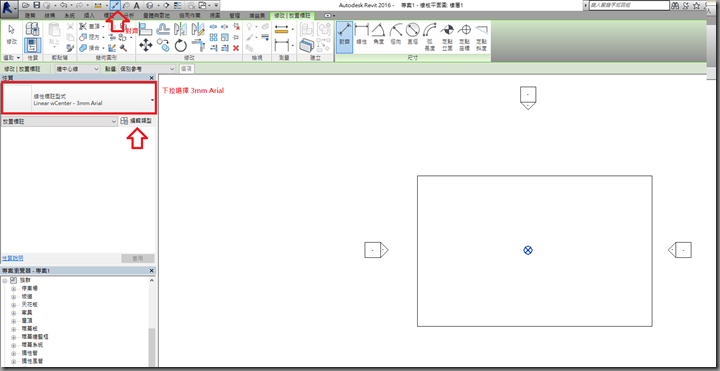The height and width of the screenshot is (371, 720).
Task: Click the Array tool in Modify panel
Action: coord(214,37)
